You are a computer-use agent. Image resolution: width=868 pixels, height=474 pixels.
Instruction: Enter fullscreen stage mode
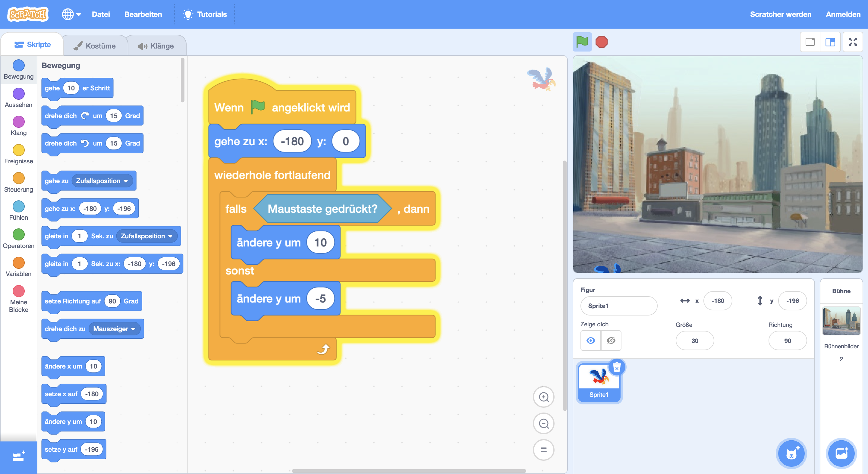pos(853,42)
